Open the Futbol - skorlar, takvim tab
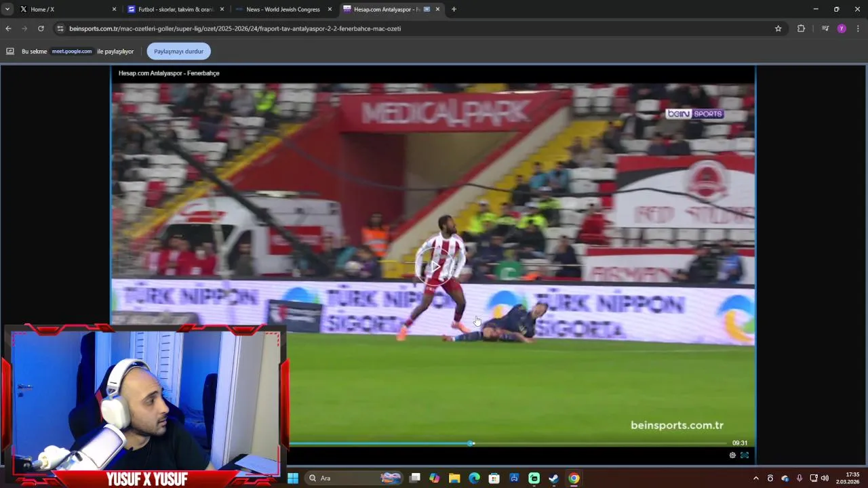 click(x=176, y=9)
